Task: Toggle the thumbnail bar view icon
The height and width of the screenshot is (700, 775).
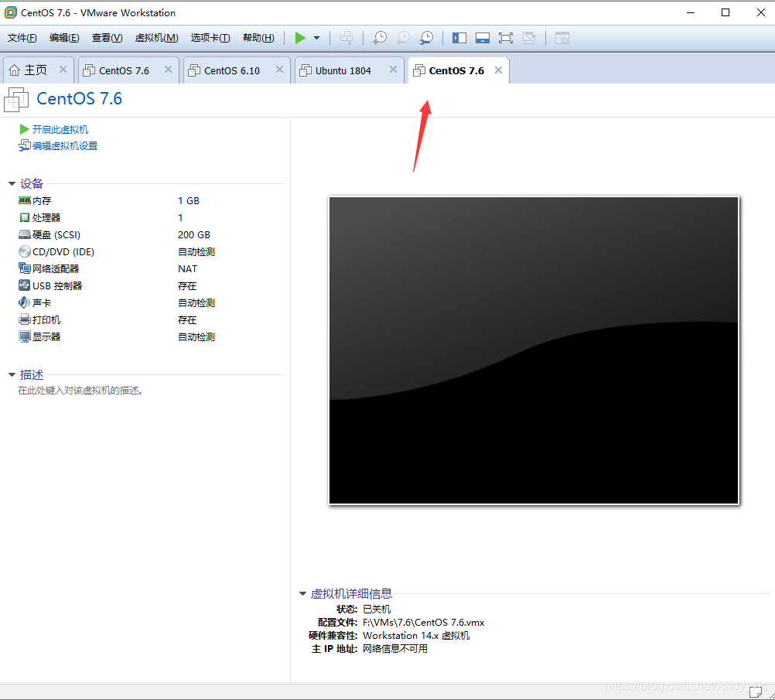Action: click(483, 38)
